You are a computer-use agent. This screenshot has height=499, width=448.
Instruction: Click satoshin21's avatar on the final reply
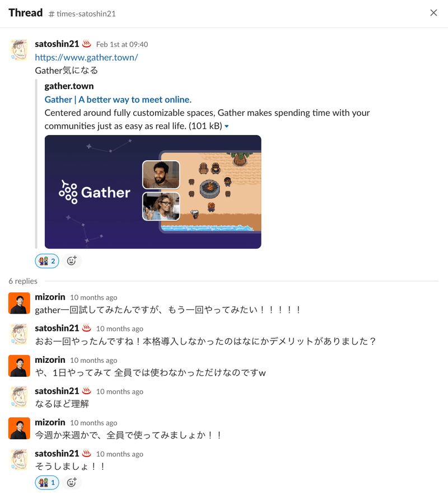tap(19, 460)
